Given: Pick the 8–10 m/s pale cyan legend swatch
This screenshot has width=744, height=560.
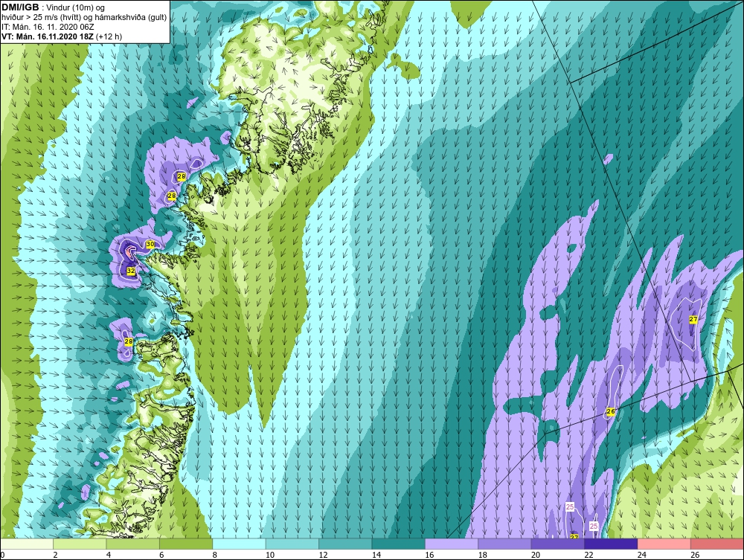Looking at the screenshot, I should coord(239,544).
